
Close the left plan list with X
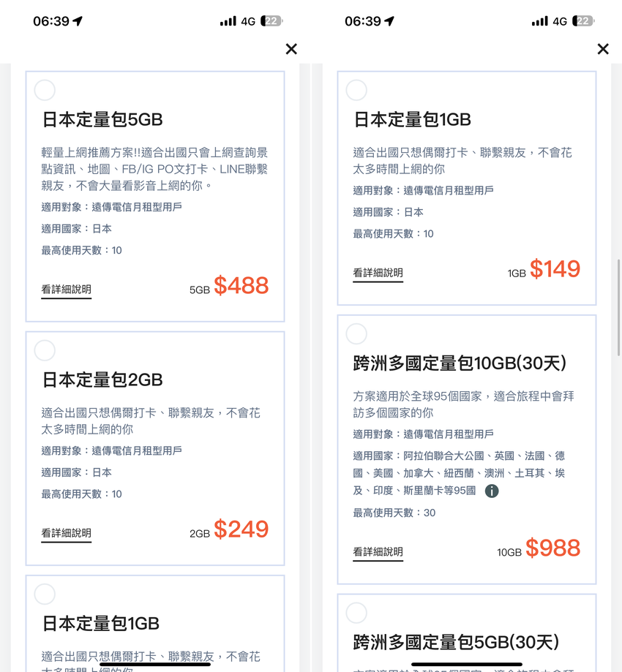tap(291, 49)
